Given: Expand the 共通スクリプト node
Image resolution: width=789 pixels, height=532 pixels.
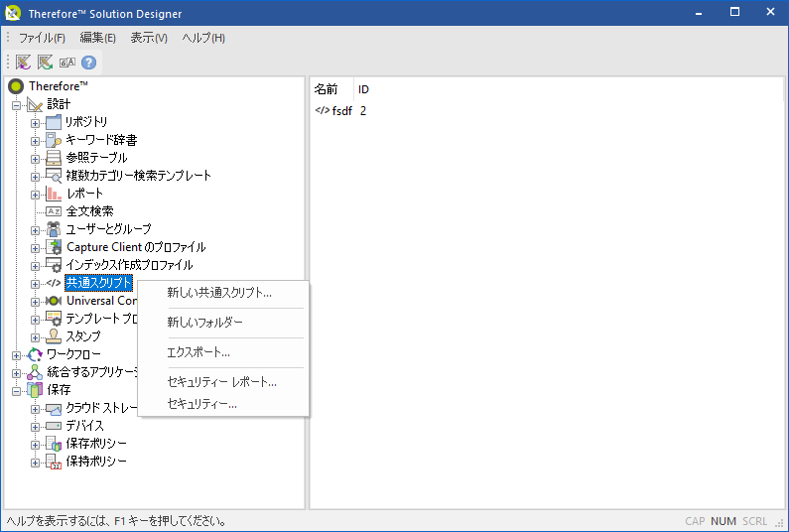Looking at the screenshot, I should (x=35, y=284).
